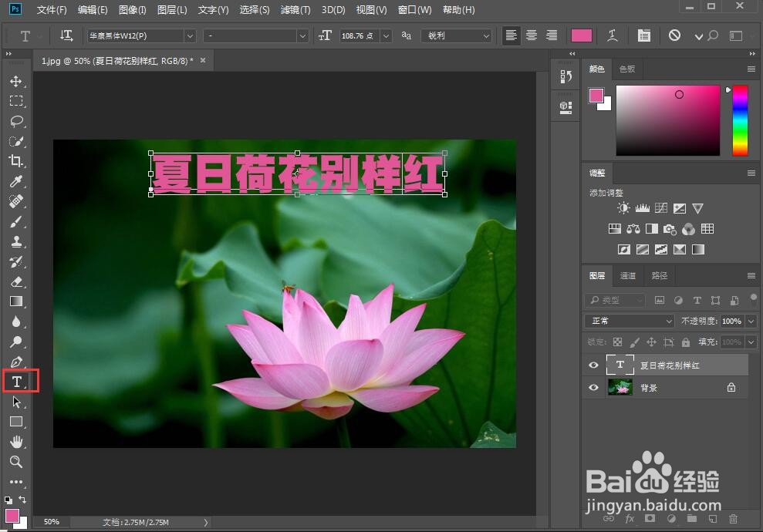Select the Rectangle shape tool
This screenshot has width=763, height=532.
pos(16,422)
